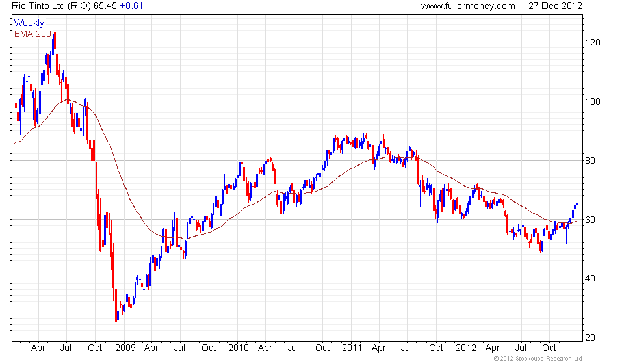
Task: Select the 2009 year marker on time axis
Action: [x=125, y=348]
